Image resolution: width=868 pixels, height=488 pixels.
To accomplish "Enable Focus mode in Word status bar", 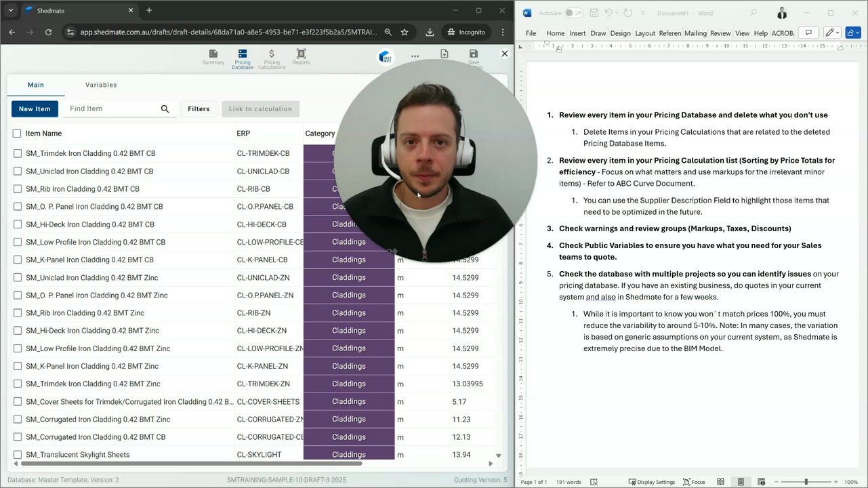I will (x=694, y=482).
